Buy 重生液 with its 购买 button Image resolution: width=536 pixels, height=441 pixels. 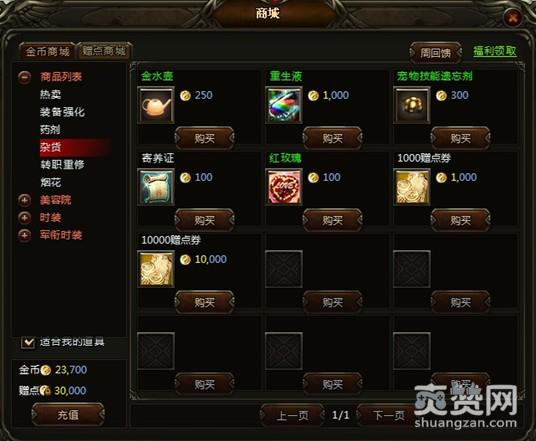pos(332,138)
